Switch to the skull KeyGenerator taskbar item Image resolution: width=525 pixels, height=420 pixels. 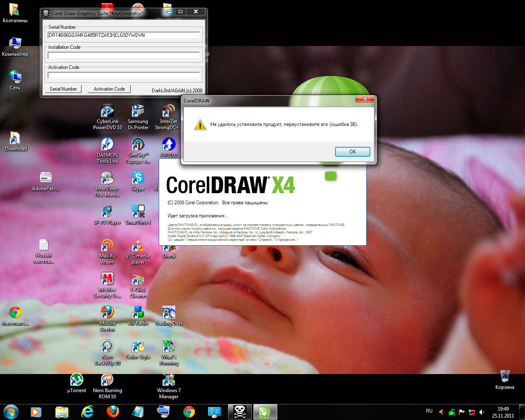(240, 412)
